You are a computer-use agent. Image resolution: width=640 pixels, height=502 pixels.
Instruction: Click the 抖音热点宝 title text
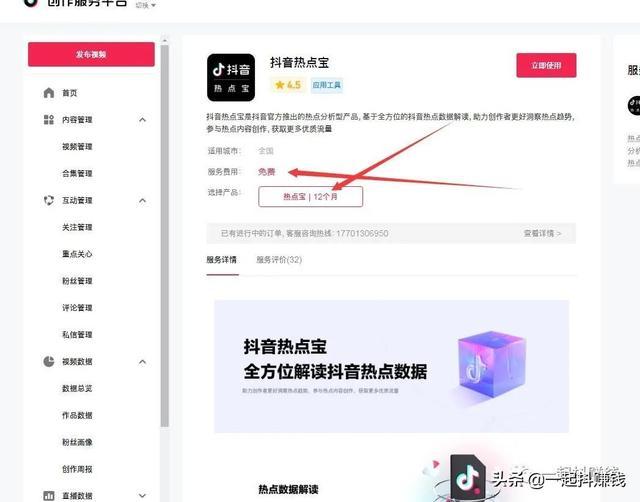point(299,62)
